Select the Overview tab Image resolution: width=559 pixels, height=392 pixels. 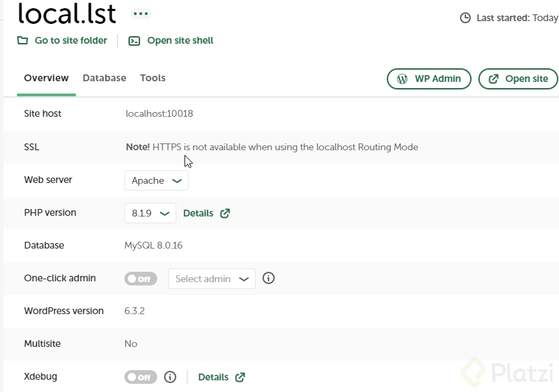pos(46,78)
